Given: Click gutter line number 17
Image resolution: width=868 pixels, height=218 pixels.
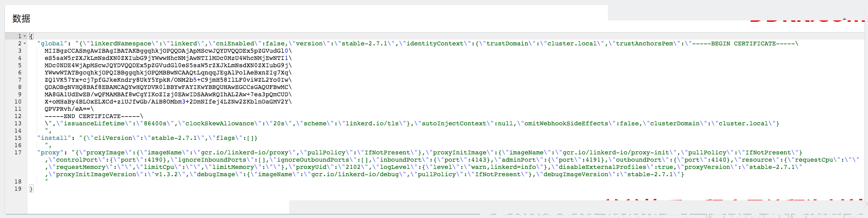Looking at the screenshot, I should (18, 153).
